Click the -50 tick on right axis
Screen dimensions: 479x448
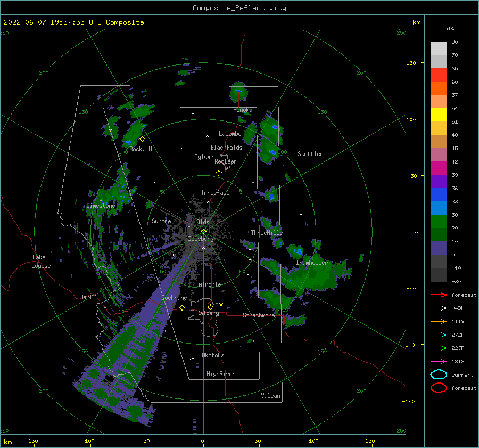click(411, 288)
